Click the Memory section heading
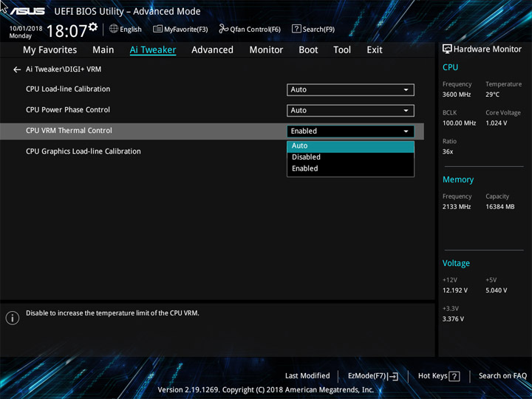Image resolution: width=532 pixels, height=399 pixels. click(x=458, y=180)
